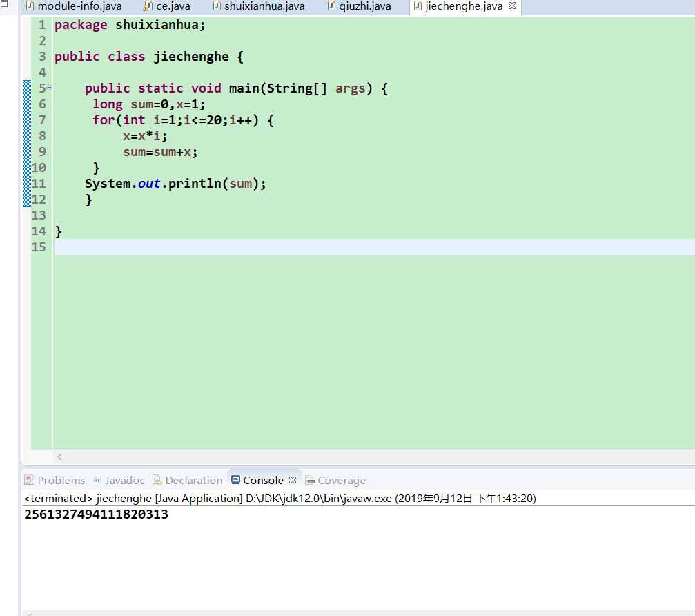Screen dimensions: 695x616
Task: Open the ce.java editor tab
Action: [168, 7]
